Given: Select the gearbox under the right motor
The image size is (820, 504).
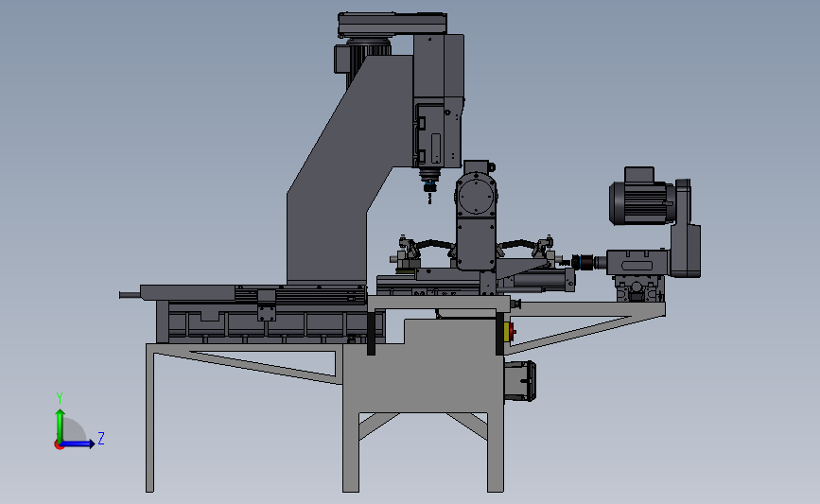Looking at the screenshot, I should click(638, 263).
